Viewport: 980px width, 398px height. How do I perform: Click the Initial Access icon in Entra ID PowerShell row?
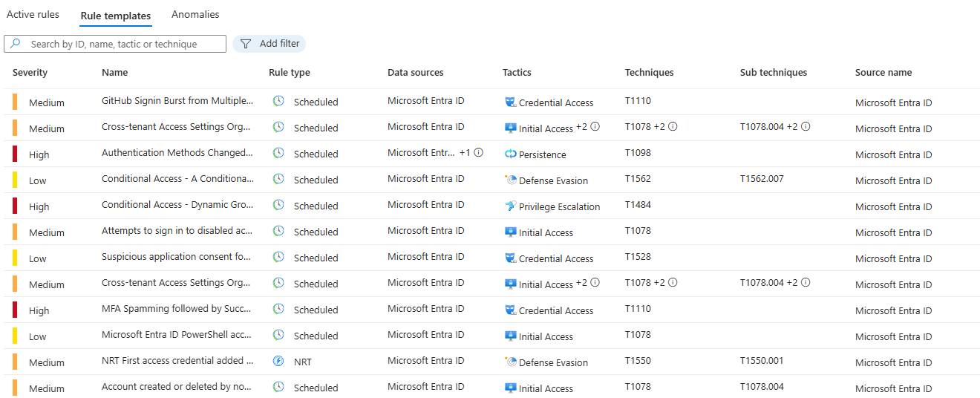click(510, 336)
